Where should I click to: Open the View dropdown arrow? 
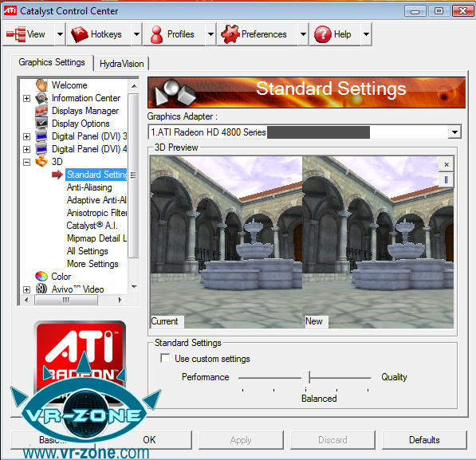[60, 34]
